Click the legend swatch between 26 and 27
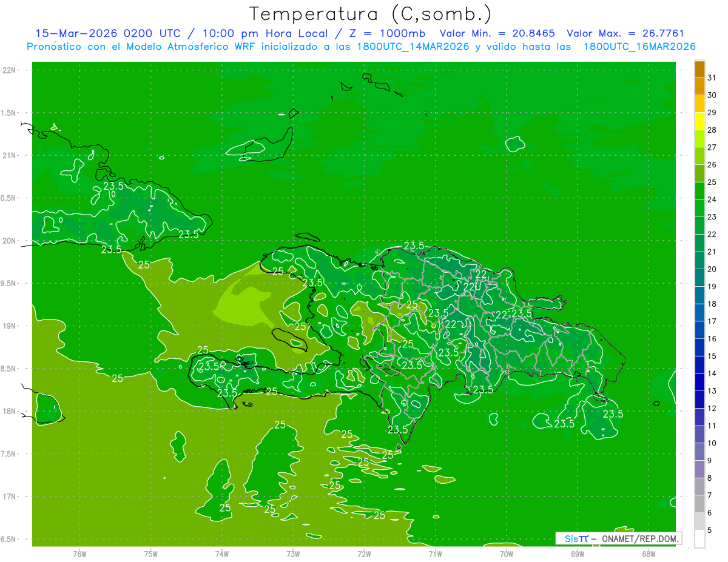The image size is (728, 562). (699, 156)
